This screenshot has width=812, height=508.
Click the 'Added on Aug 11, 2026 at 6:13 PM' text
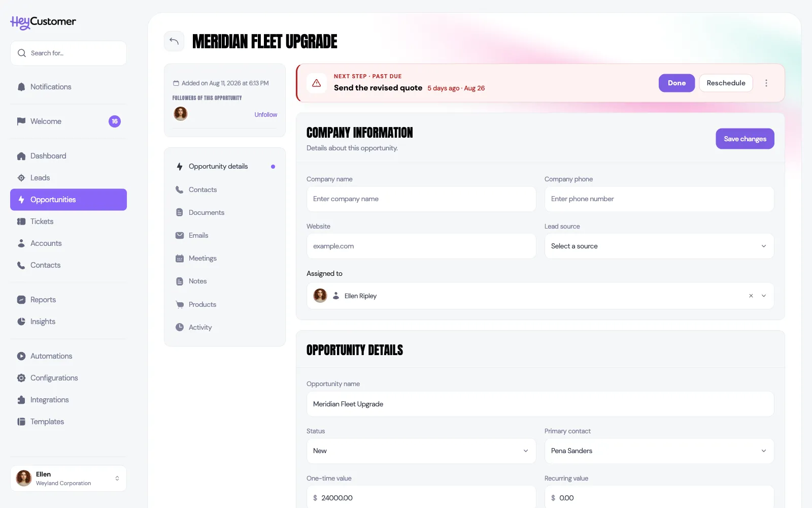tap(225, 83)
